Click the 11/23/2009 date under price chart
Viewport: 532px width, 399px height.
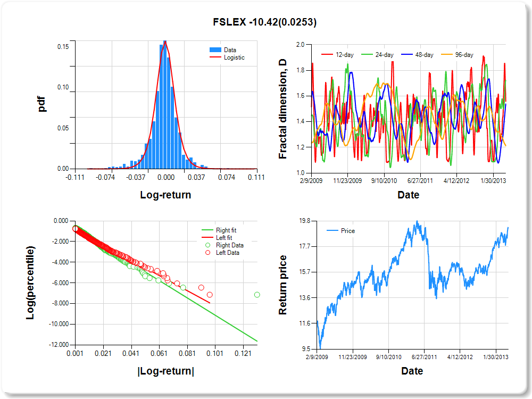(353, 357)
